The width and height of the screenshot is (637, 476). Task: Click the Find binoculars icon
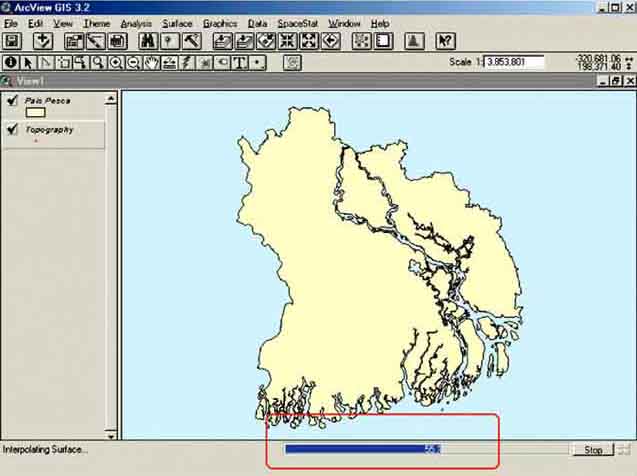coord(148,41)
